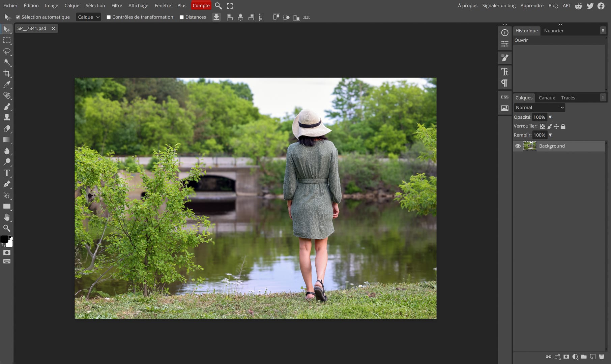The height and width of the screenshot is (364, 611).
Task: Delete layer using trash icon
Action: point(602,357)
